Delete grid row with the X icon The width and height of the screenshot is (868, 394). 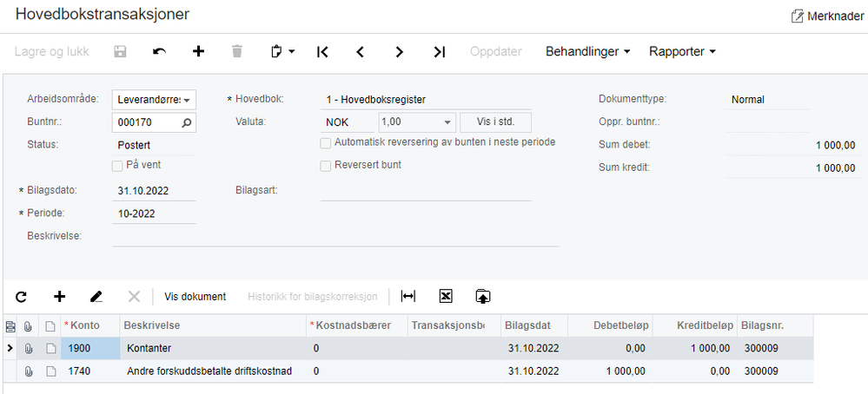point(134,297)
